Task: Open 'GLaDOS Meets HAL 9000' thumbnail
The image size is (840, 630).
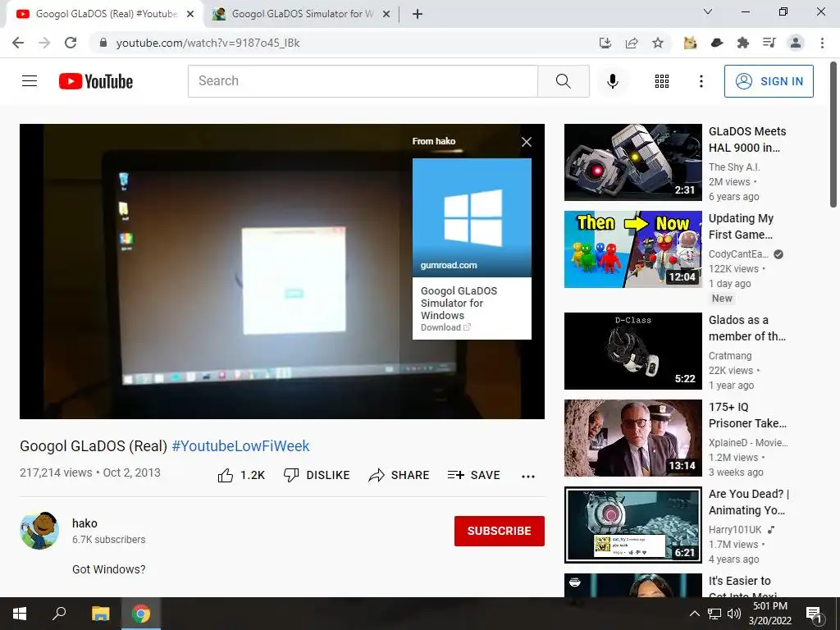Action: click(632, 162)
